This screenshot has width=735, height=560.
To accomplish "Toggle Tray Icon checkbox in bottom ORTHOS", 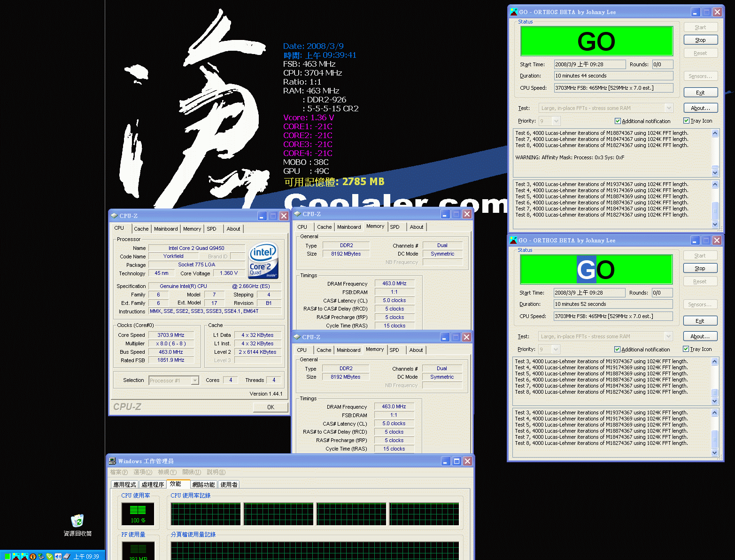I will coord(686,349).
